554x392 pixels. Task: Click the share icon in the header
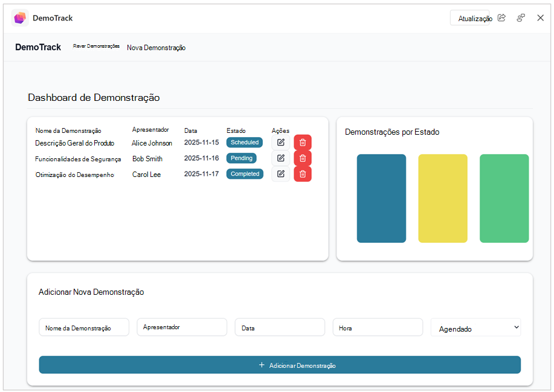point(501,18)
